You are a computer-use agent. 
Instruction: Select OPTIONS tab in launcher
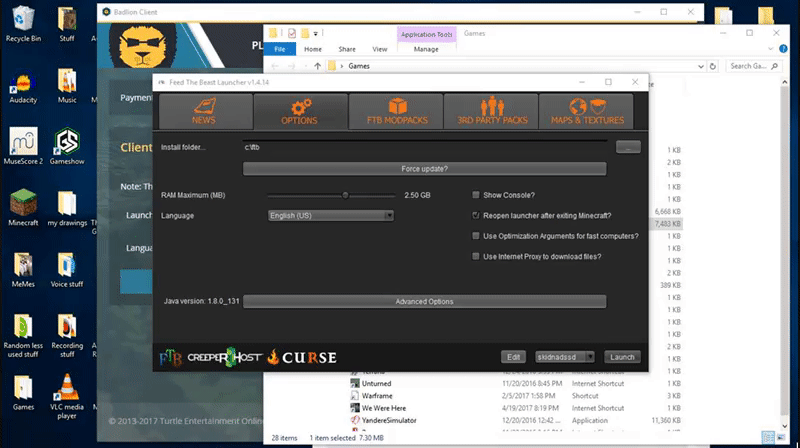[x=301, y=111]
